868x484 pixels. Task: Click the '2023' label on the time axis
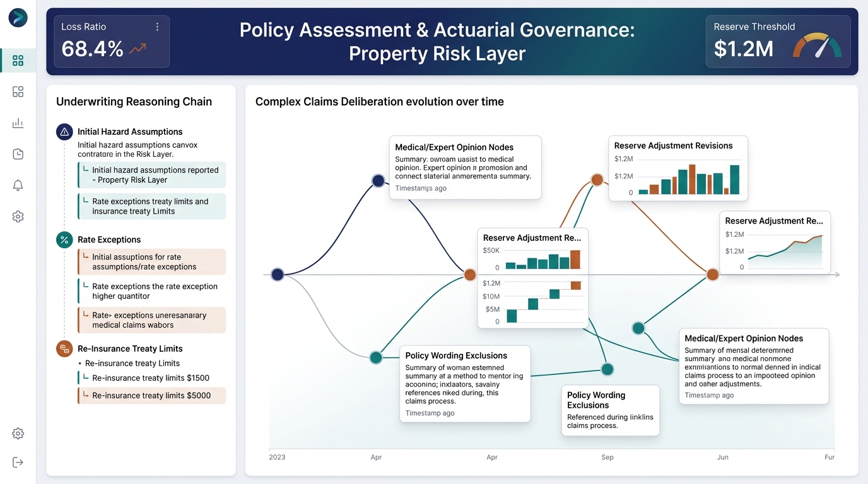pos(277,457)
